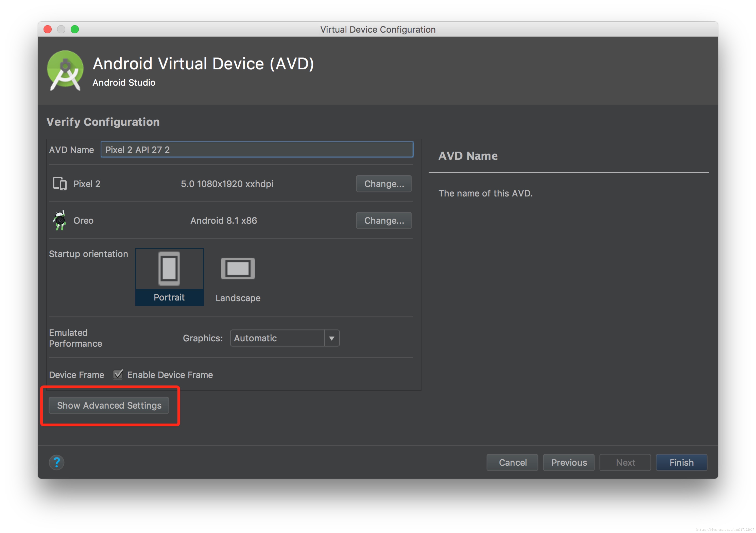
Task: Click the Pixel 2 device icon
Action: coord(60,184)
